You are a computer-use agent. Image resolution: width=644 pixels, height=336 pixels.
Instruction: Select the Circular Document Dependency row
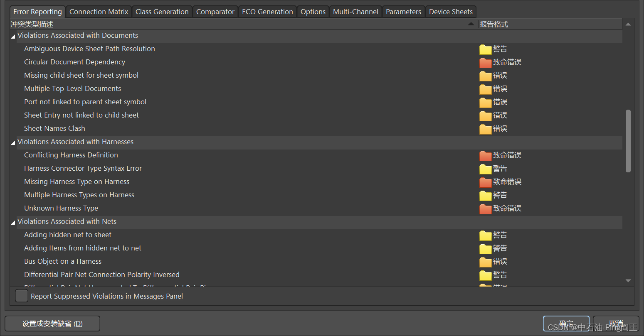point(316,62)
